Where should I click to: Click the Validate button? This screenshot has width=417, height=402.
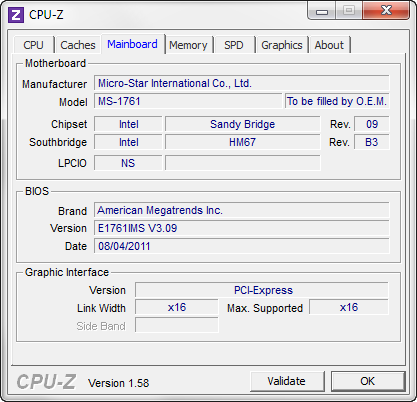tap(287, 381)
